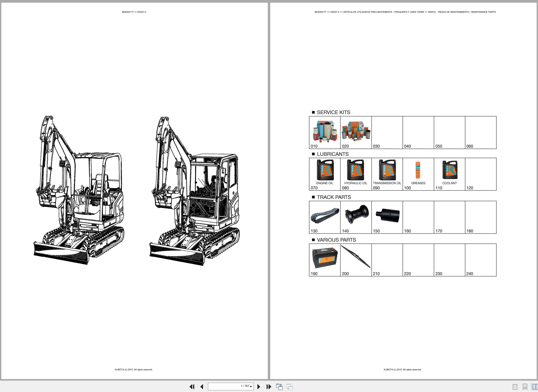538x392 pixels.
Task: Click the VARIOUS PARTS heading
Action: [x=336, y=240]
